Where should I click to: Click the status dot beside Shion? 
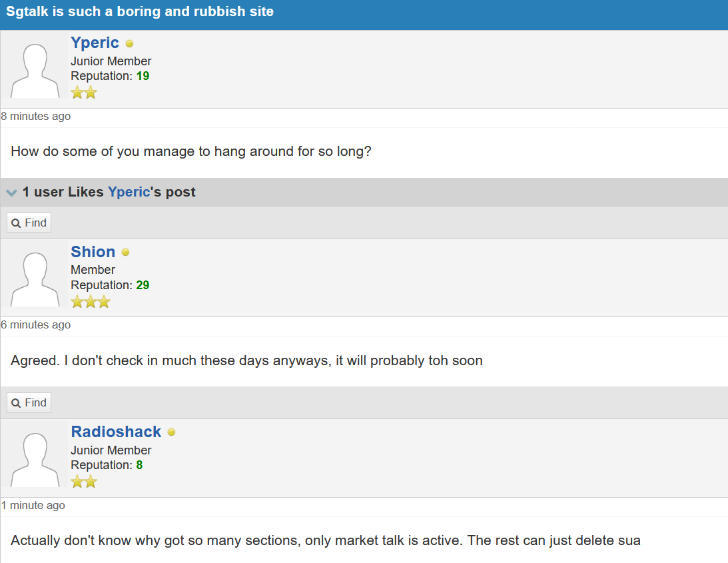(125, 253)
